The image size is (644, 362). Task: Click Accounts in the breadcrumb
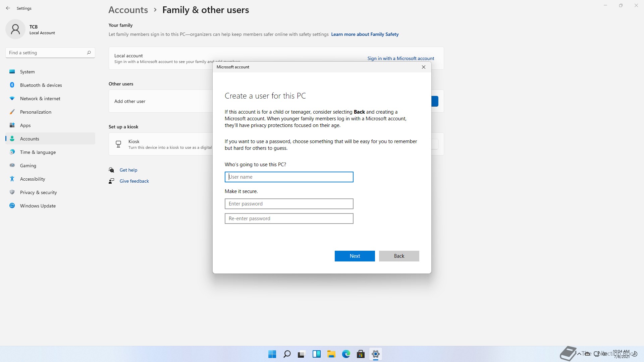point(128,10)
